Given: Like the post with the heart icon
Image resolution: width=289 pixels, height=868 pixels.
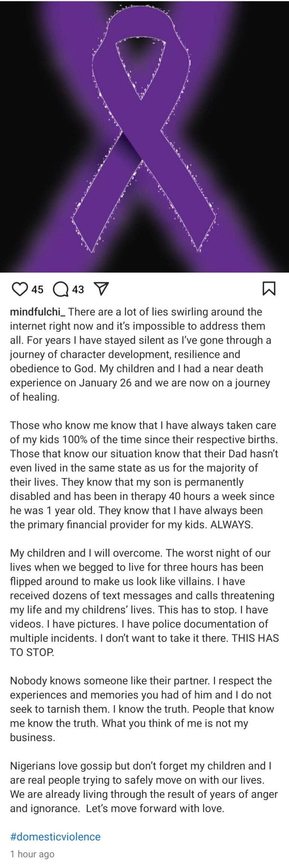Looking at the screenshot, I should point(20,289).
